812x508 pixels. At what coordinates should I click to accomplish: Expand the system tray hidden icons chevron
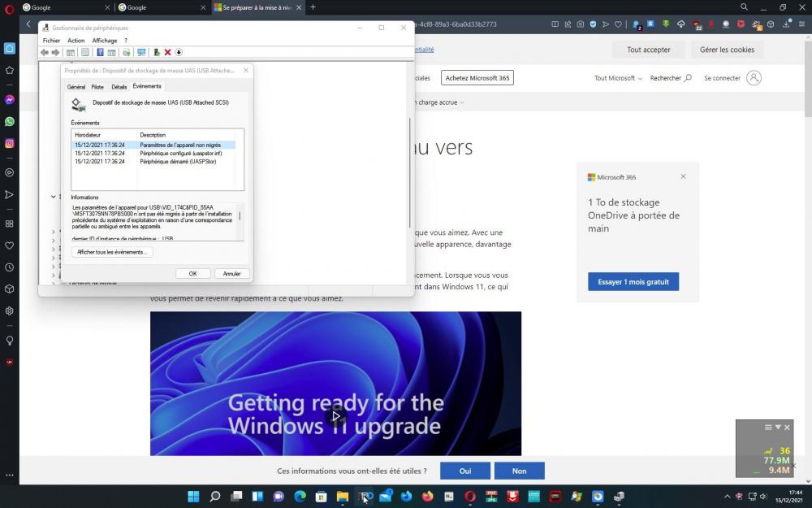pos(727,497)
